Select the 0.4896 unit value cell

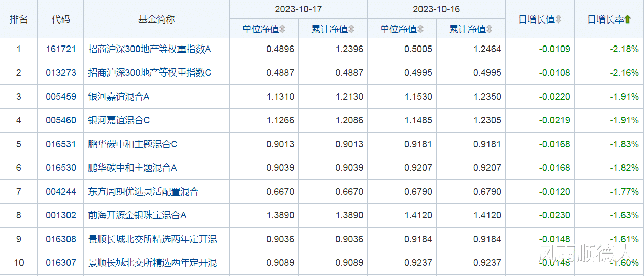(x=264, y=50)
